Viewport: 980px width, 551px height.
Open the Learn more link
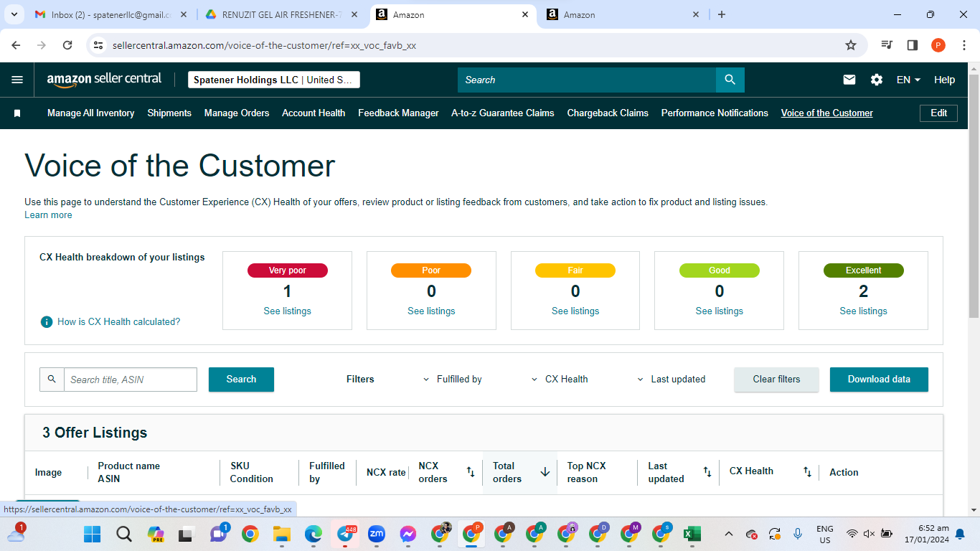coord(48,215)
